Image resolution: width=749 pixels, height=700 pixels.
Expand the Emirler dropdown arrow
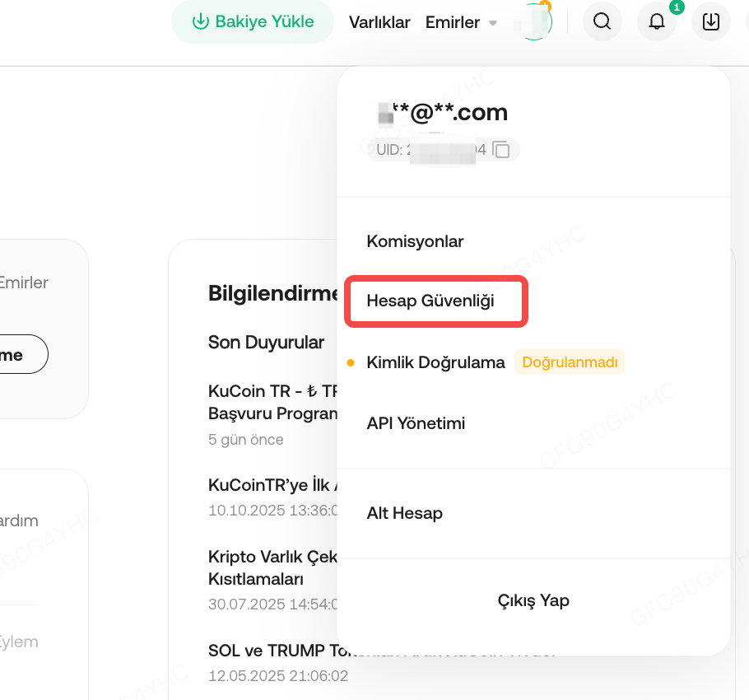(x=493, y=23)
